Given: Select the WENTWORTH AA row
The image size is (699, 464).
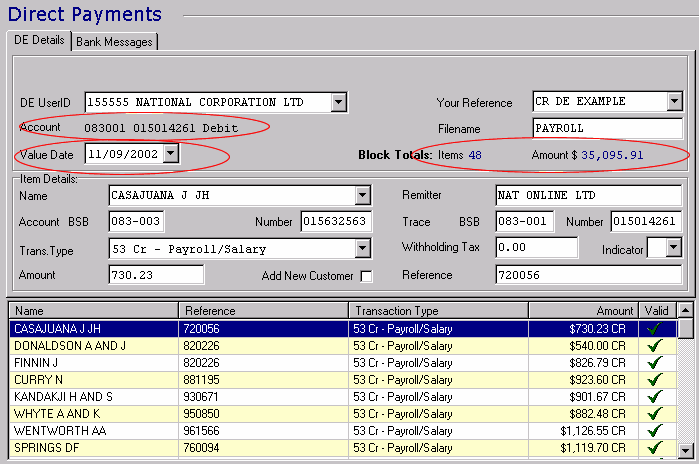Looking at the screenshot, I should tap(343, 431).
